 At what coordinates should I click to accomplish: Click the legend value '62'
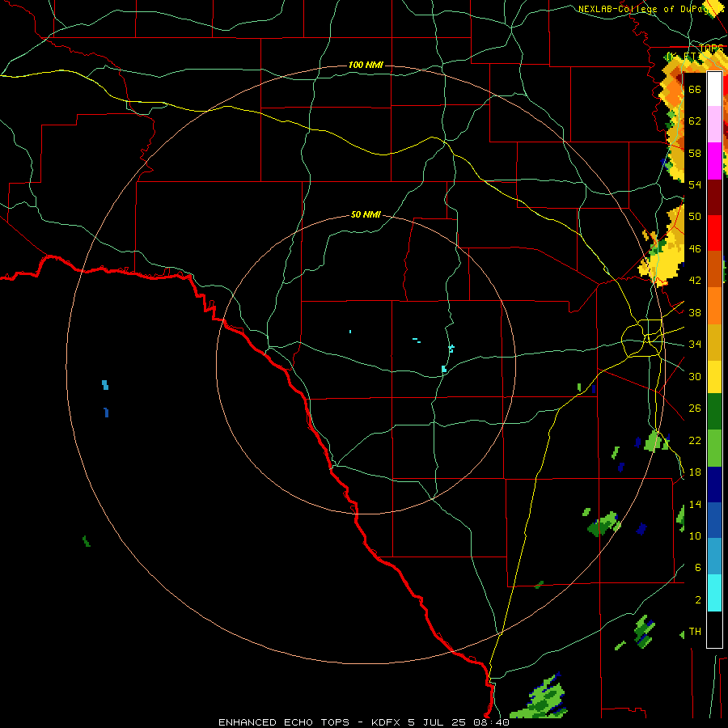(695, 121)
